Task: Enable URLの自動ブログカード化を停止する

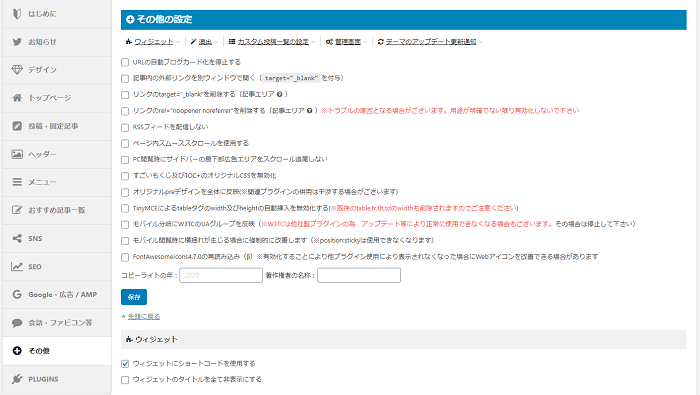Action: pos(125,62)
